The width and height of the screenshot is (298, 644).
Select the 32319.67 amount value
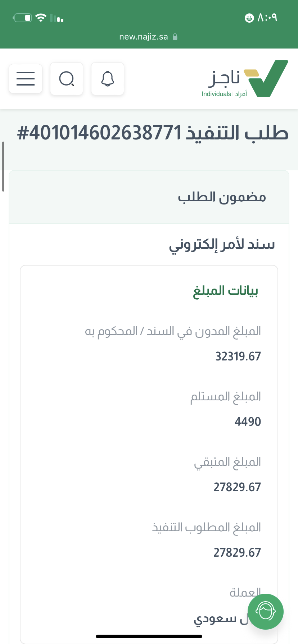238,356
